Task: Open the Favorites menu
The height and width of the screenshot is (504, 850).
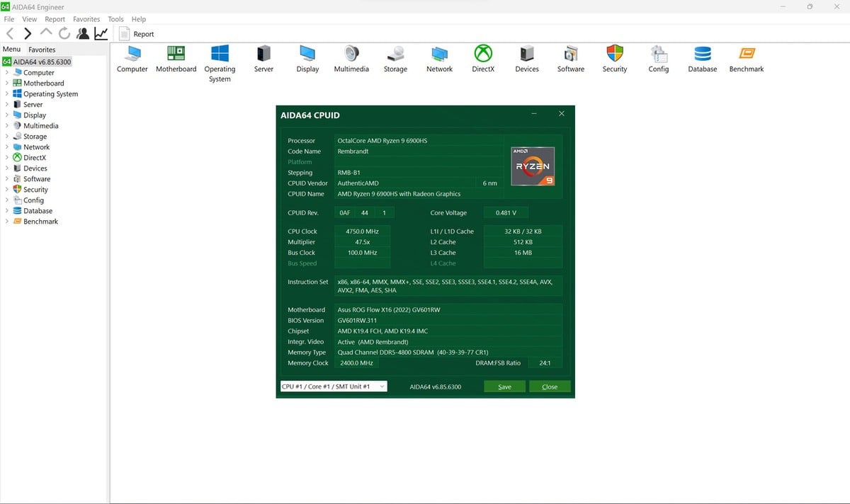Action: [x=86, y=19]
